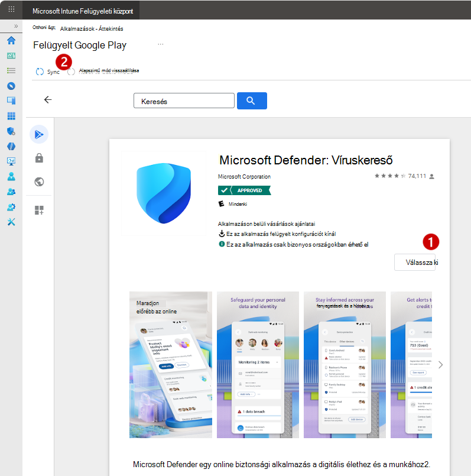Open Web apps globe icon
Screen dimensions: 471x476
(39, 182)
